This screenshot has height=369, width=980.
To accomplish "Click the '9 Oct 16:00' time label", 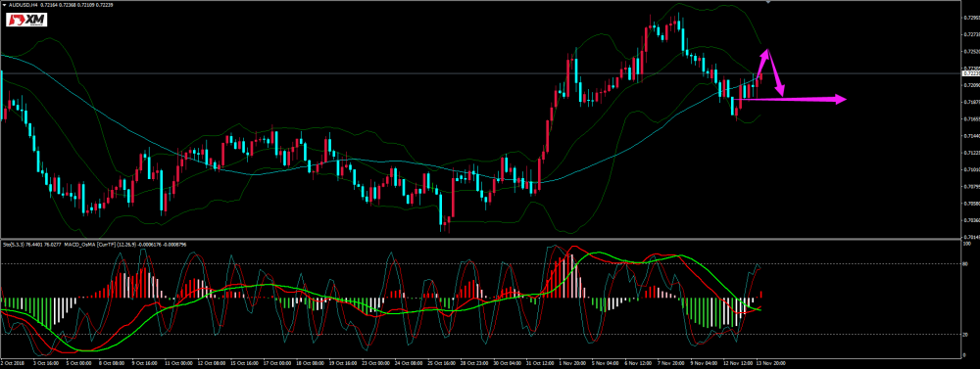I will tap(144, 363).
